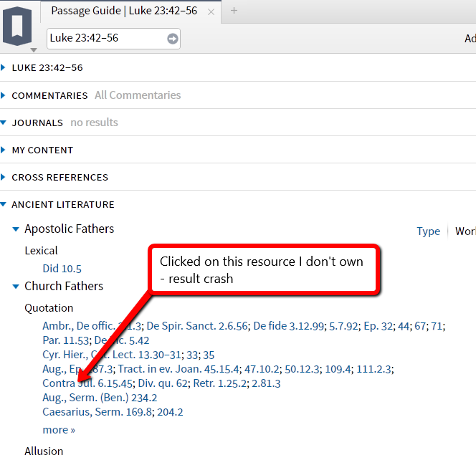Viewport: 476px width, 455px height.
Task: Collapse the Apostolic Fathers group
Action: [16, 229]
